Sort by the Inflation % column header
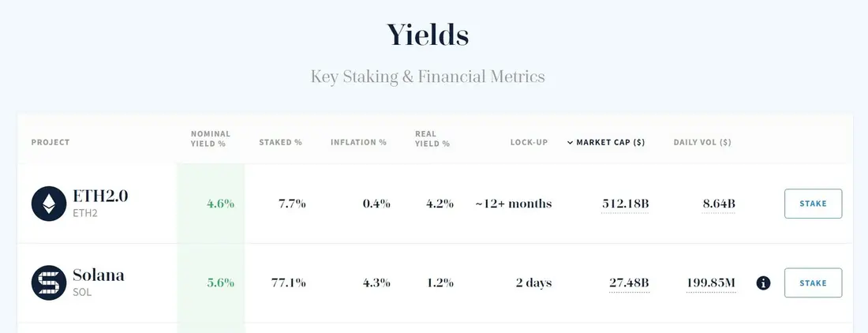The width and height of the screenshot is (868, 333). pos(358,142)
